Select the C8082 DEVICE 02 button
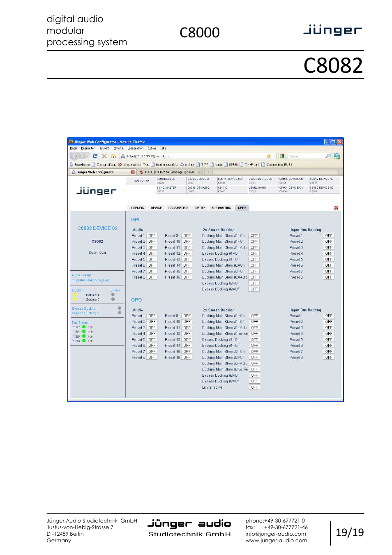 tap(324, 189)
